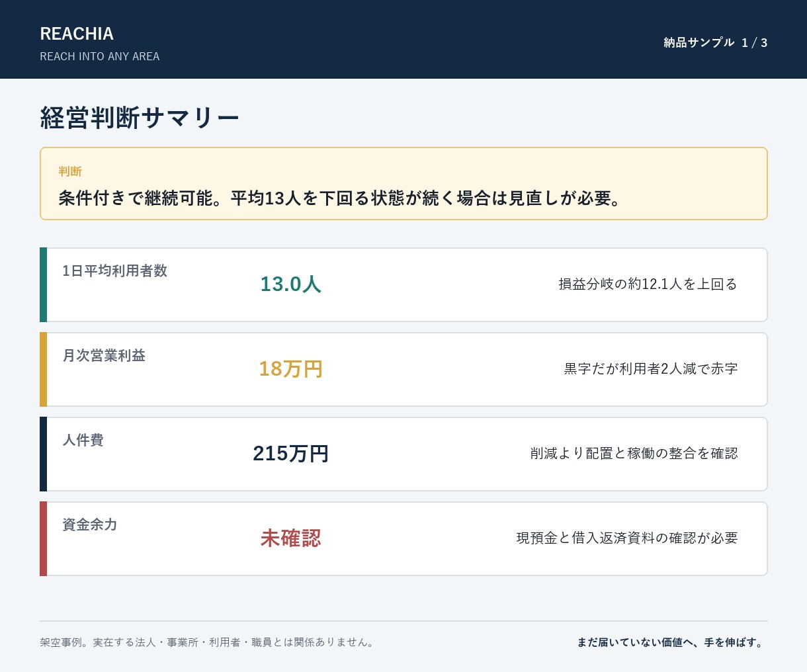Screen dimensions: 807x672
Task: Click the 損益分岐の約12.1人を上回る note
Action: pos(648,284)
